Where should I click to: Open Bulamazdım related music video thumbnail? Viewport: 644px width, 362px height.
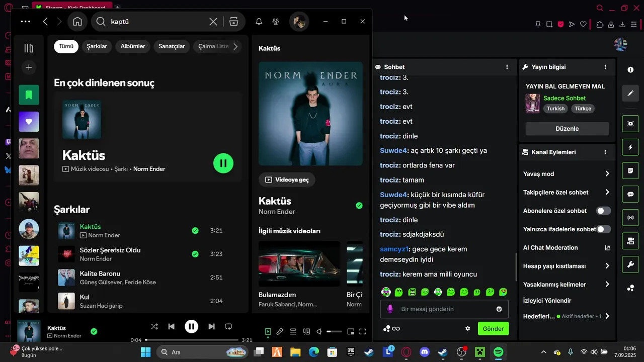pos(299,264)
